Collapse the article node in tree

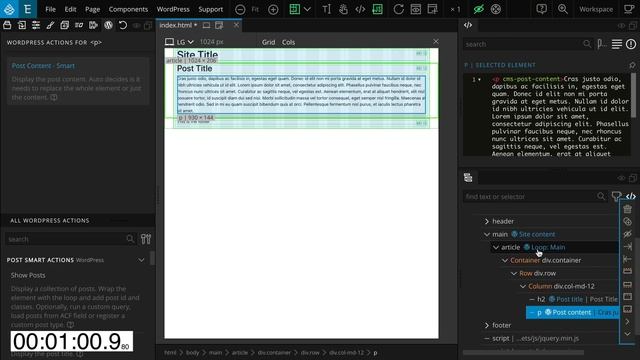coord(496,247)
